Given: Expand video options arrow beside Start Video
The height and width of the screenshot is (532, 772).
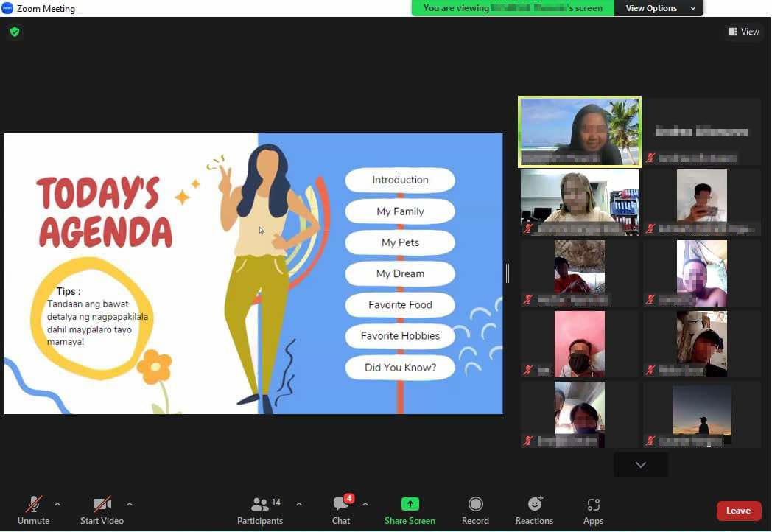Looking at the screenshot, I should coord(130,504).
